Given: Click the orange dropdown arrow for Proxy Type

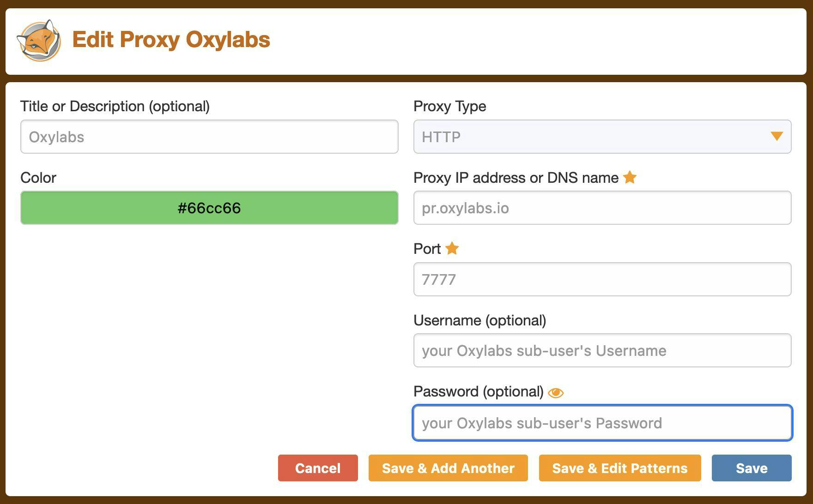Looking at the screenshot, I should (x=777, y=137).
